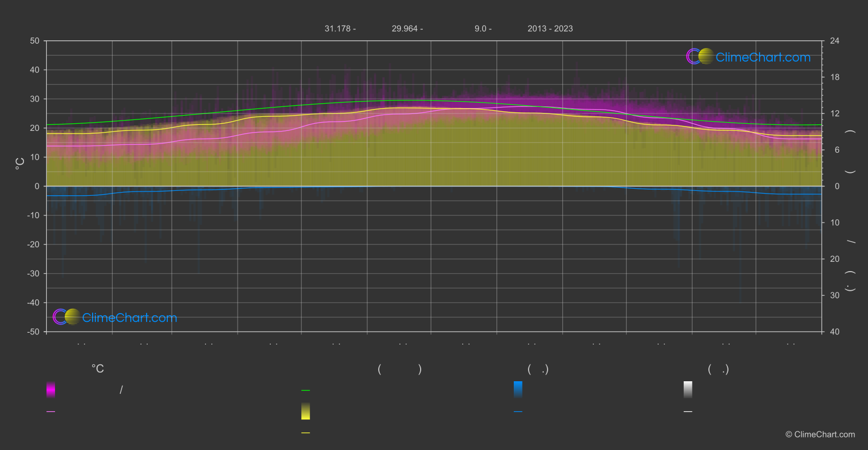Select the white line legend marker

point(688,412)
